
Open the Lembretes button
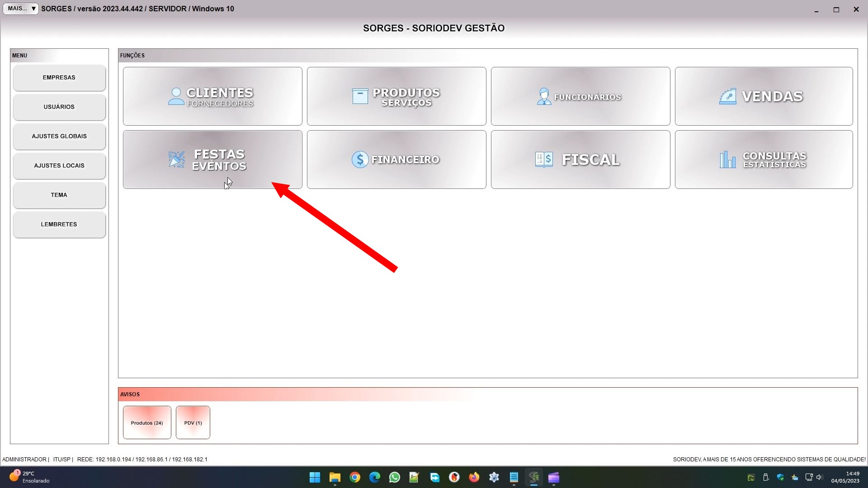[59, 225]
